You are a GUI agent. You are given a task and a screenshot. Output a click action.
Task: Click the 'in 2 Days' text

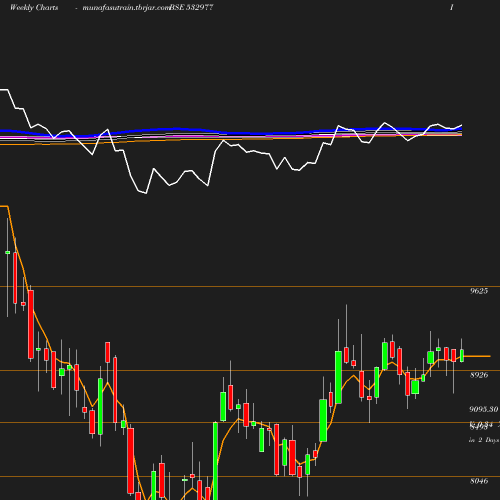click(x=484, y=440)
